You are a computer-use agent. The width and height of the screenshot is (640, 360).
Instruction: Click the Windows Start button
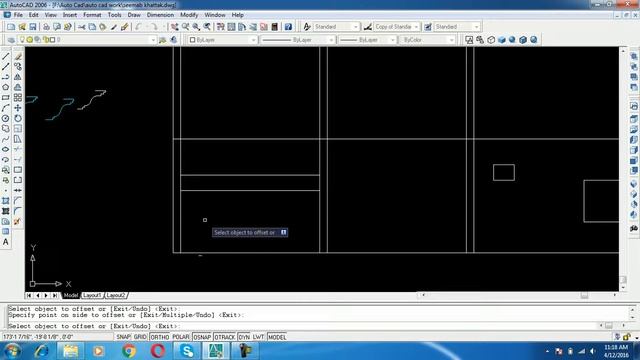pyautogui.click(x=12, y=351)
